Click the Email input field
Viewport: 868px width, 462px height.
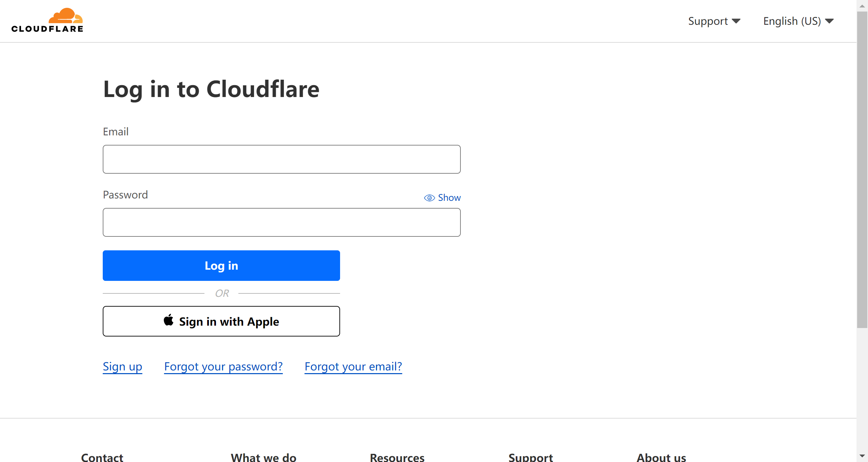point(282,159)
